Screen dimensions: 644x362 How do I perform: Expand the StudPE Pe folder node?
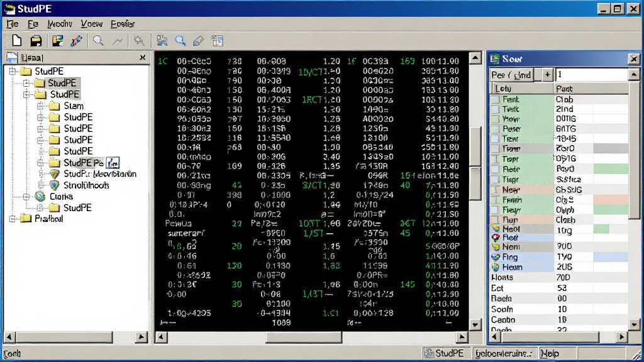pos(40,163)
